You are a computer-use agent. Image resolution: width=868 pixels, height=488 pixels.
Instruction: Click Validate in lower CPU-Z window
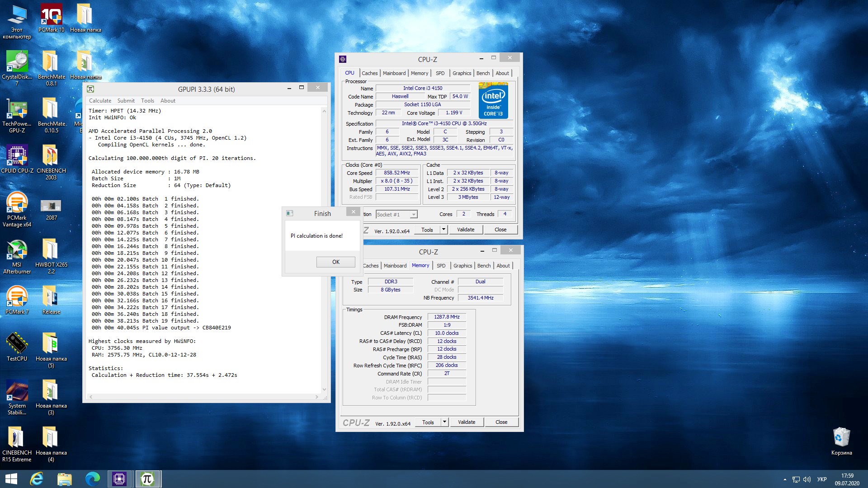[467, 422]
